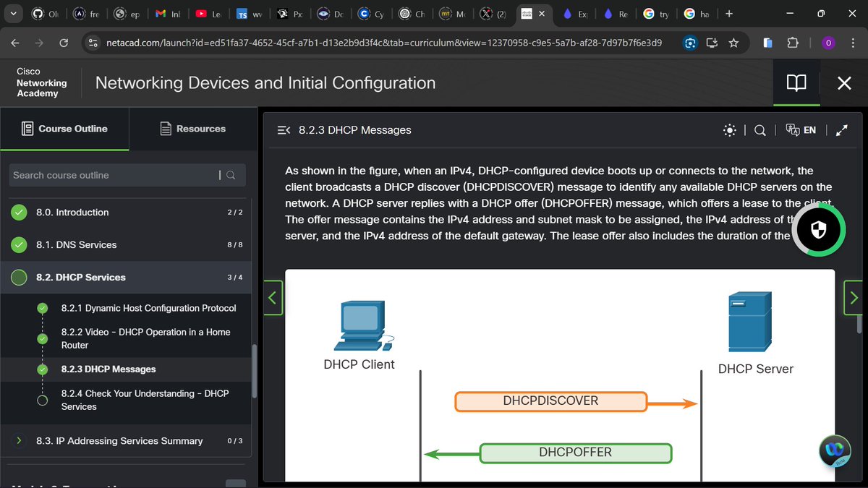The height and width of the screenshot is (488, 868).
Task: Go to next page with right arrow
Action: click(854, 297)
